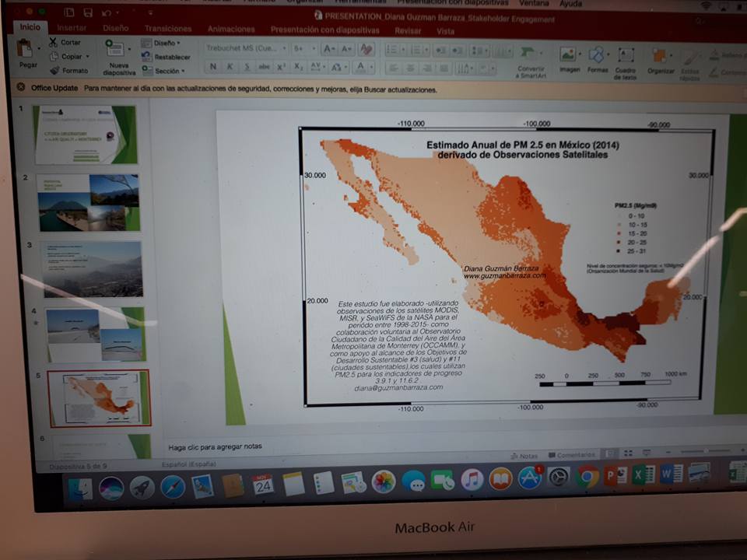Switch to slide sorter view in status bar
Viewport: 747px width, 560px height.
point(628,453)
